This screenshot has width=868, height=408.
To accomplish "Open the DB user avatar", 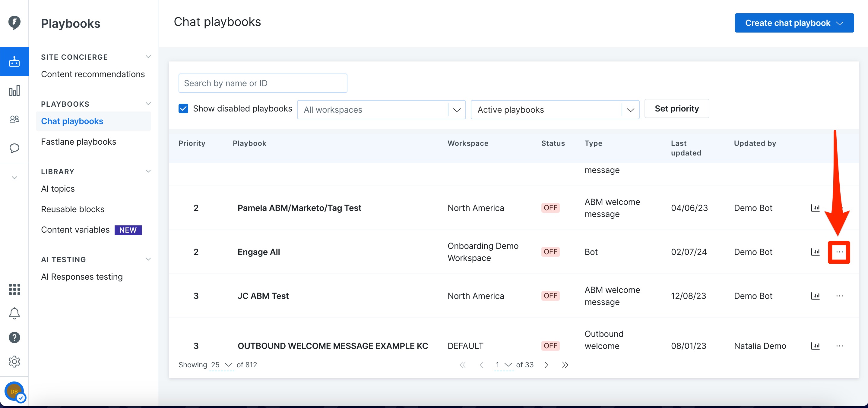I will 14,391.
